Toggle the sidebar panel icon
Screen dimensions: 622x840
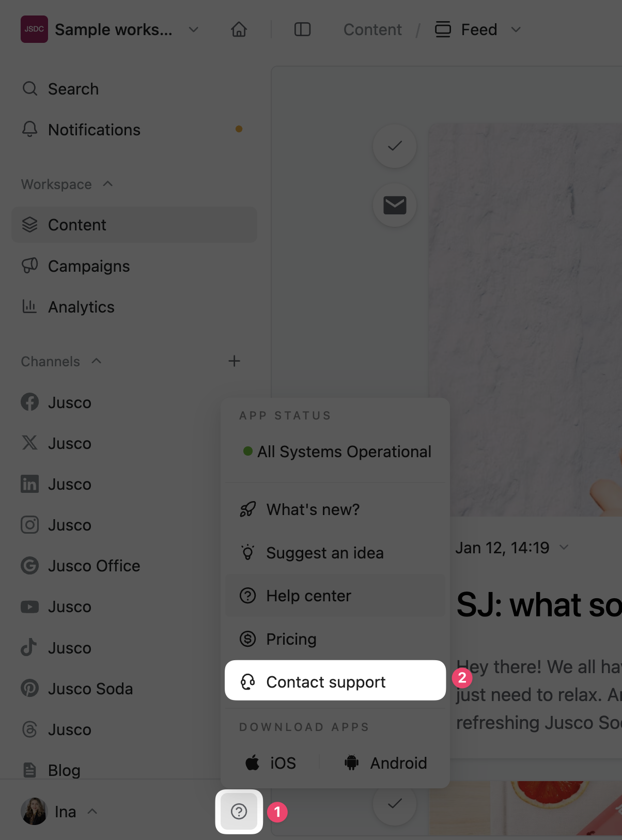pos(302,29)
